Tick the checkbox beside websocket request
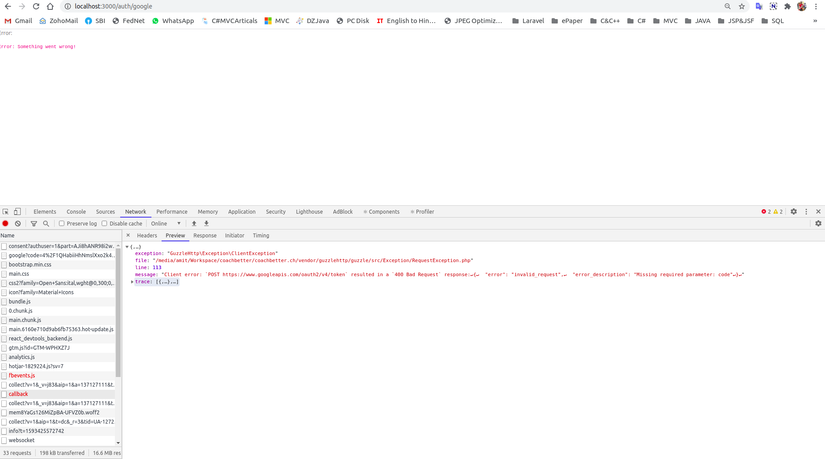The height and width of the screenshot is (459, 825). pyautogui.click(x=4, y=441)
